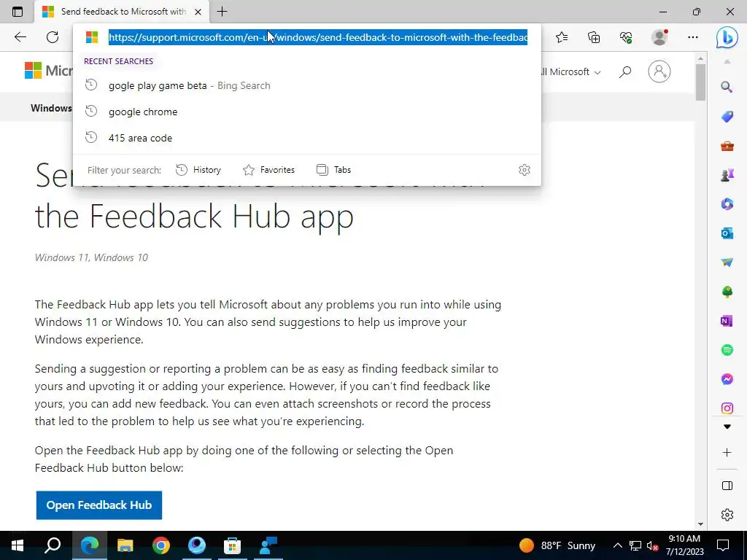Open the notification center icon
Image resolution: width=747 pixels, height=560 pixels.
[x=723, y=545]
